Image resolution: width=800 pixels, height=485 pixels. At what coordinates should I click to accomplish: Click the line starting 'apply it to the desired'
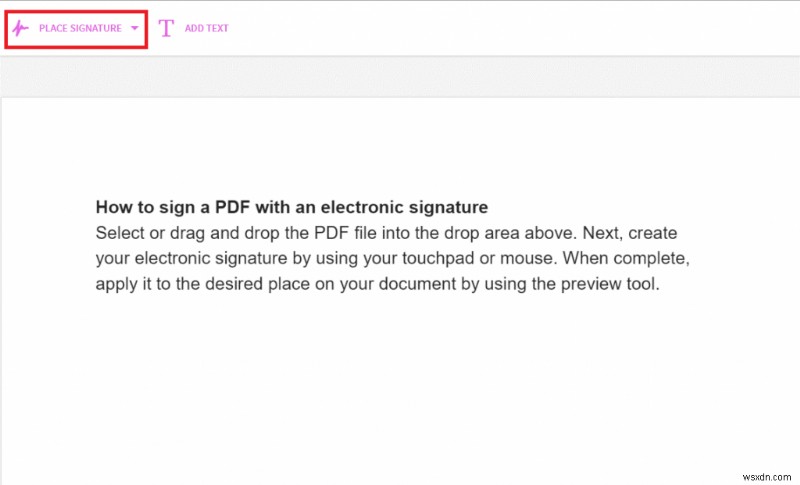point(380,282)
